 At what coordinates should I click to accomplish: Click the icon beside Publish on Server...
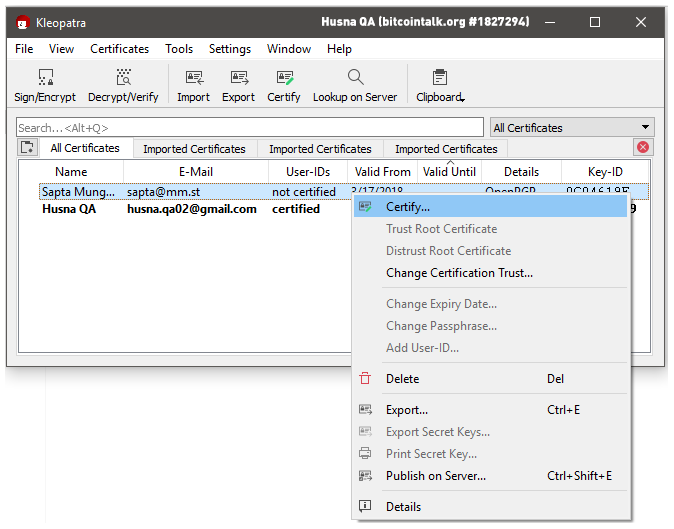(x=365, y=476)
